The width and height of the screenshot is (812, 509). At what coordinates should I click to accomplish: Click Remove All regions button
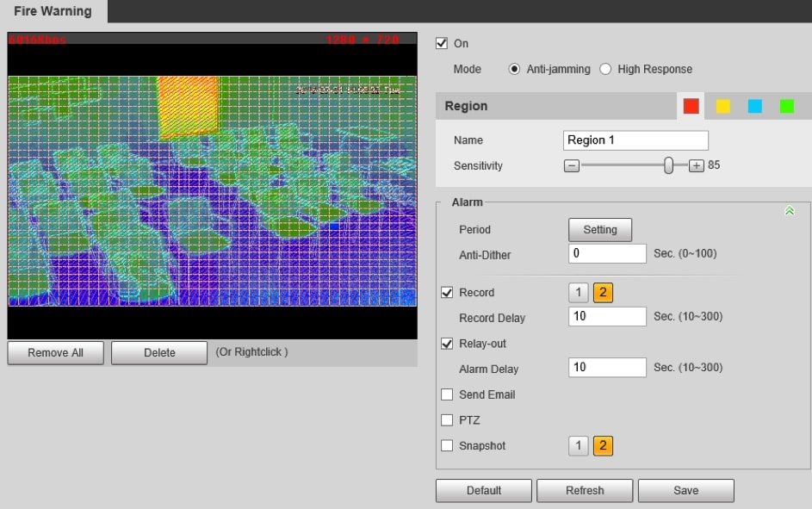click(56, 352)
